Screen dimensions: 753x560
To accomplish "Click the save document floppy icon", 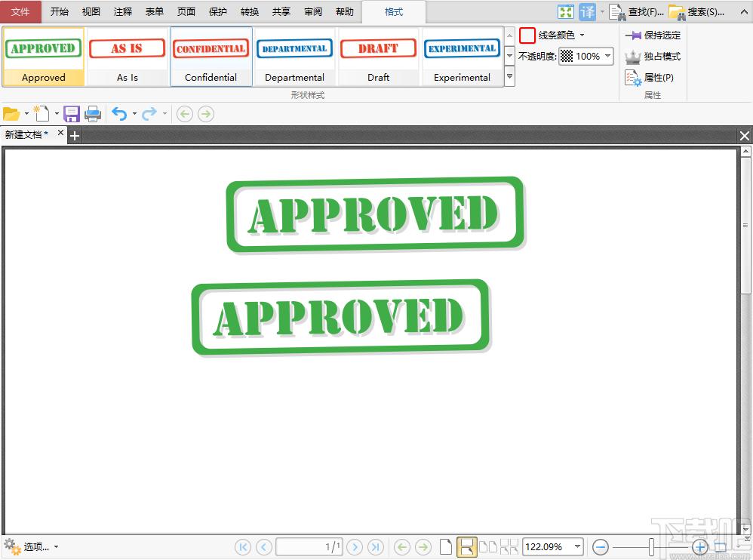I will point(71,114).
